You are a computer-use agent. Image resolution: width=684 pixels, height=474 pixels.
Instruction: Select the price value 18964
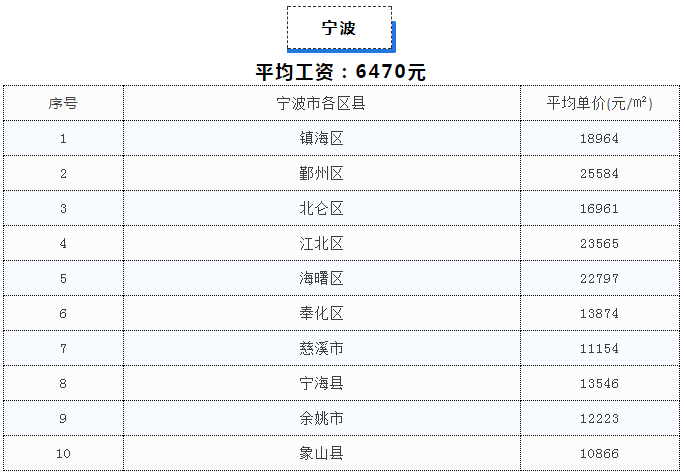pos(599,139)
